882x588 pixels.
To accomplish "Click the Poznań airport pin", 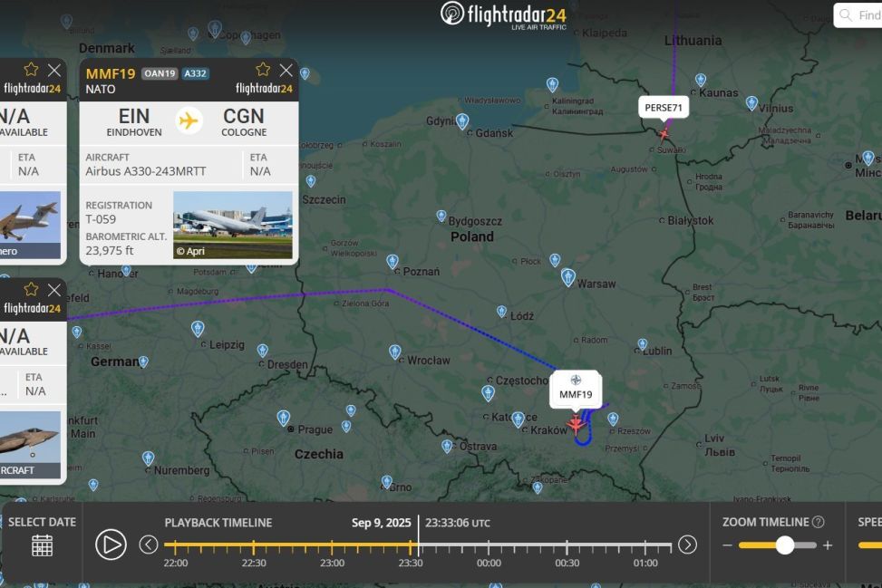I will [393, 262].
